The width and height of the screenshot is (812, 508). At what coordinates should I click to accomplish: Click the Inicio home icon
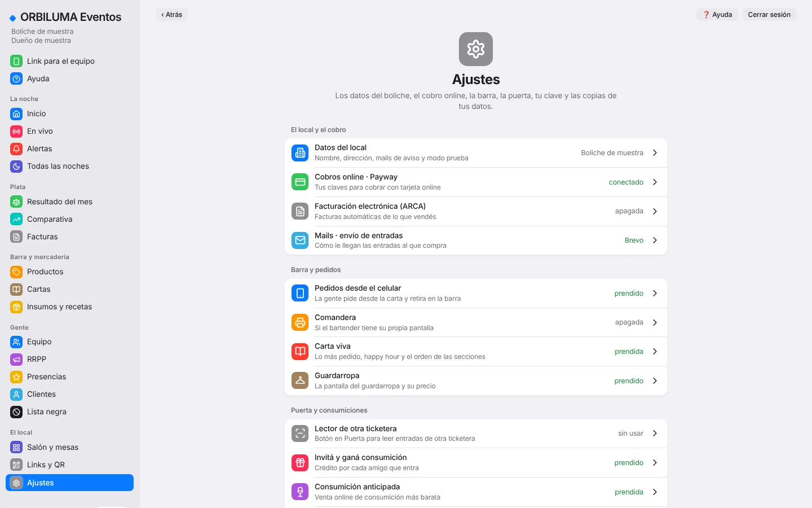(x=16, y=113)
